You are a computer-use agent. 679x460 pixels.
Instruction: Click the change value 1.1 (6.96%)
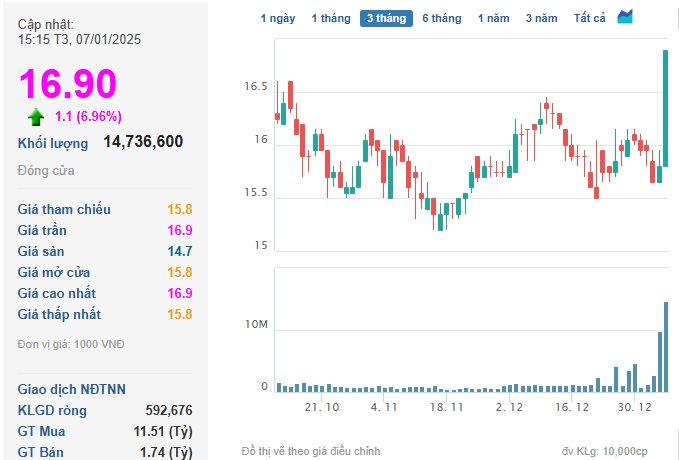pyautogui.click(x=88, y=116)
